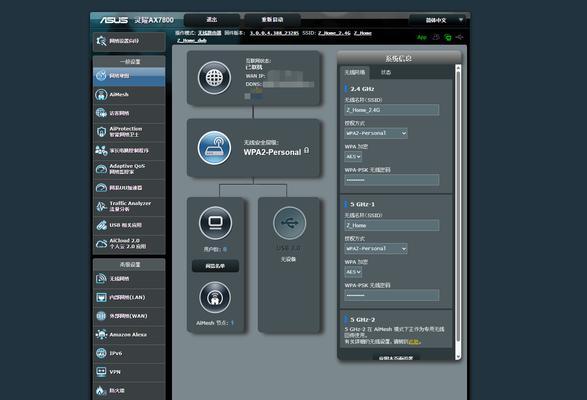The width and height of the screenshot is (587, 400).
Task: Click the client list view button
Action: click(215, 266)
